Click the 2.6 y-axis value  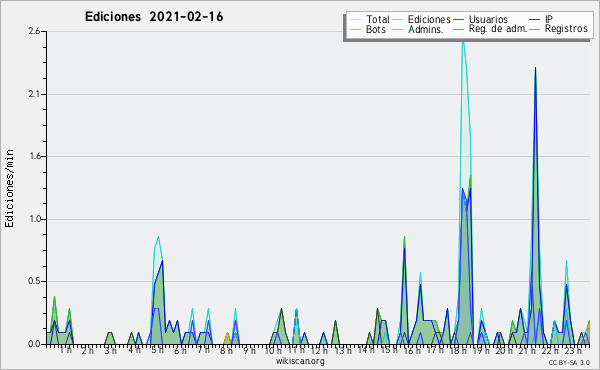(34, 31)
